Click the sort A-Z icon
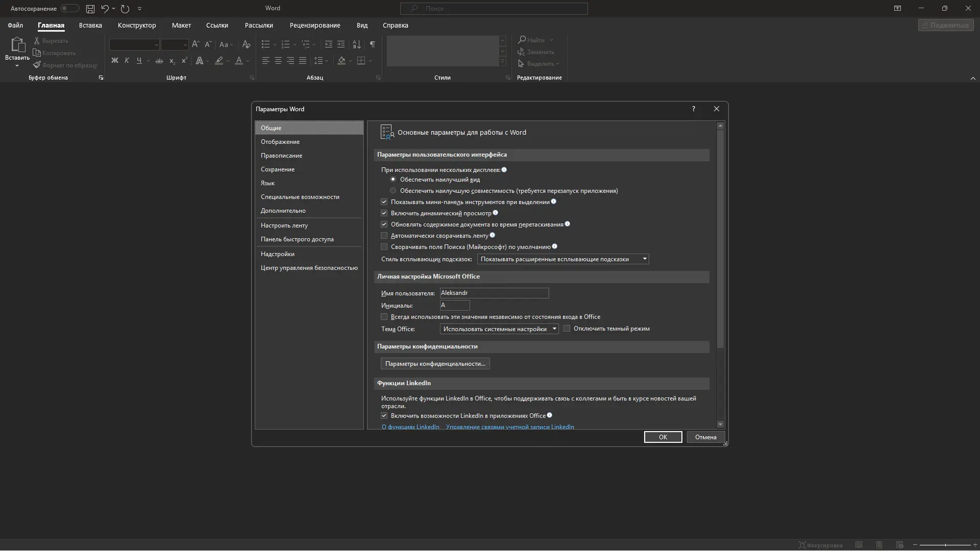 click(x=357, y=44)
